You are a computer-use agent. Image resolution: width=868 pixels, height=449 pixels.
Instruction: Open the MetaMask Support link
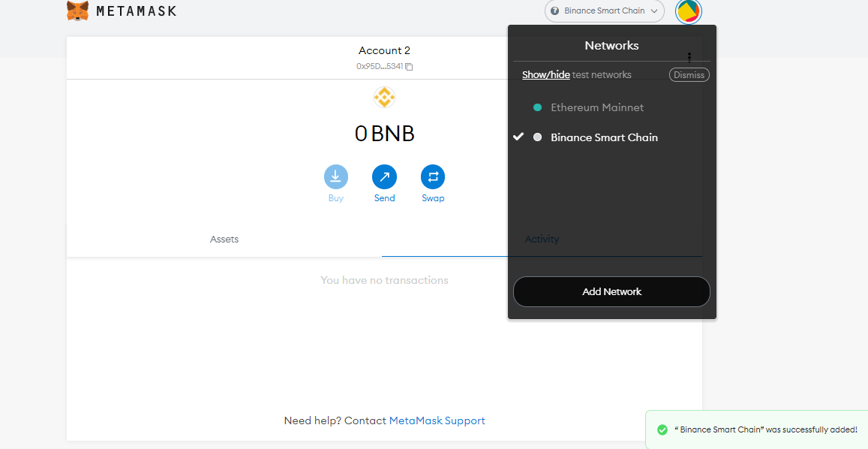click(437, 420)
